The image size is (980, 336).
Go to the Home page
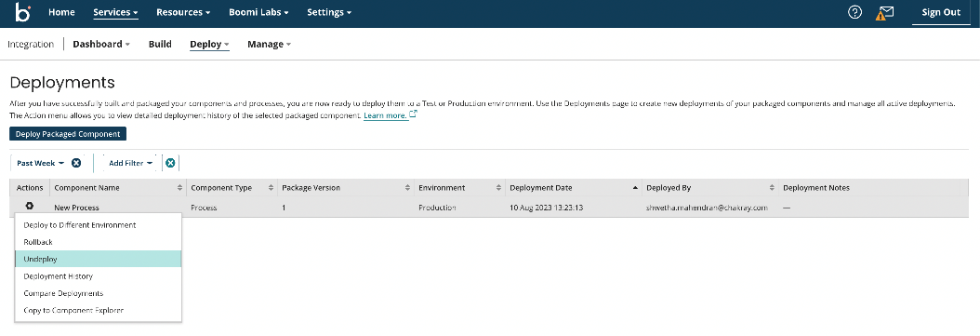[x=61, y=12]
